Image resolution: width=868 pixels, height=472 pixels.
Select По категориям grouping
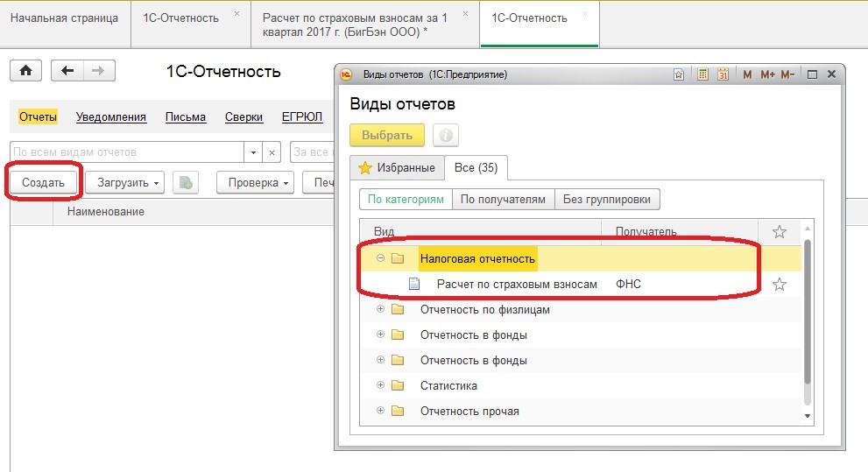(x=406, y=199)
